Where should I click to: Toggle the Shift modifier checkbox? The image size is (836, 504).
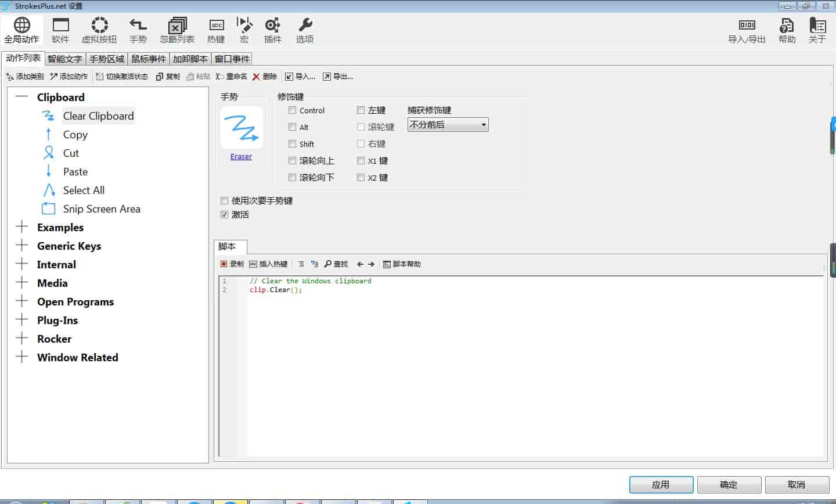pos(293,144)
